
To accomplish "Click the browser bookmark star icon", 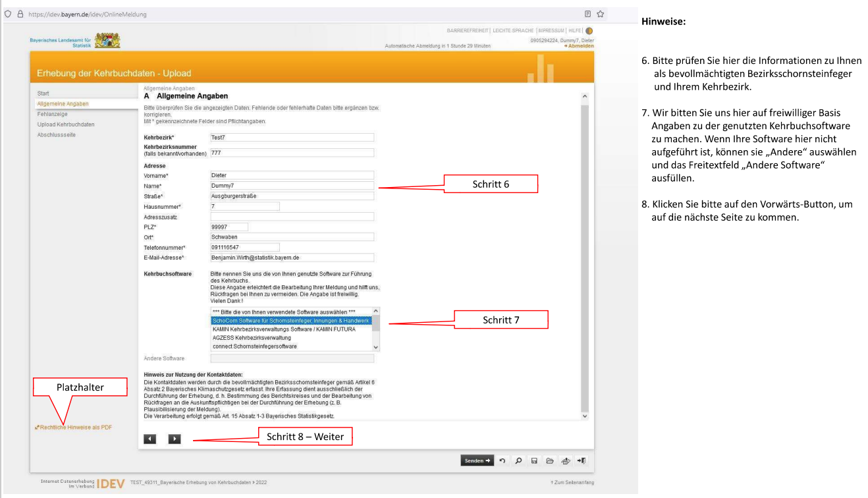I will 601,14.
